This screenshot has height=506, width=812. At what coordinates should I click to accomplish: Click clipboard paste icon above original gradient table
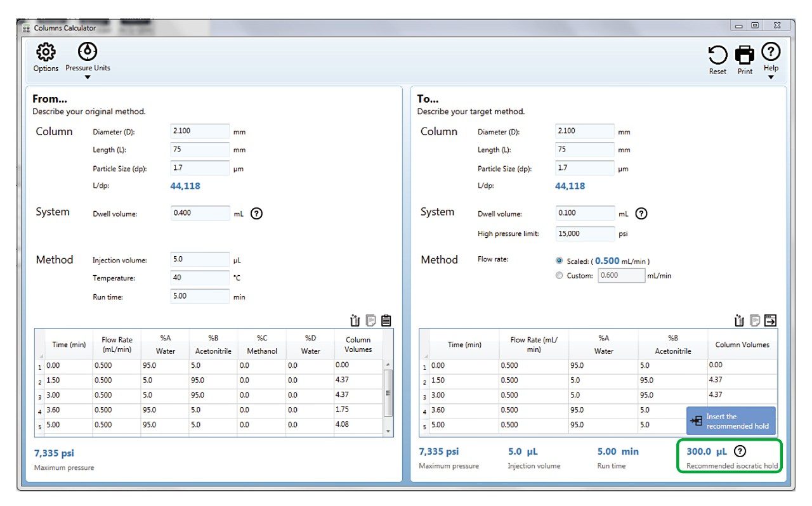(x=386, y=321)
